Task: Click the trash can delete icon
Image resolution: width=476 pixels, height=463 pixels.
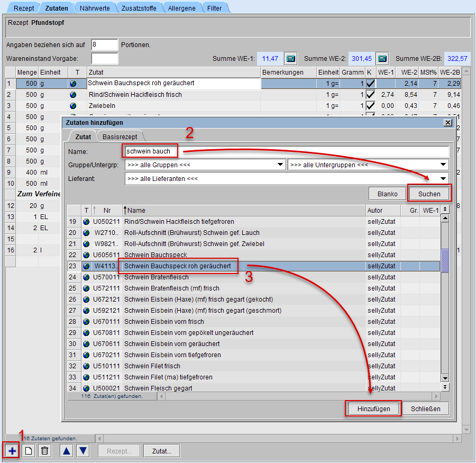Action: pos(45,451)
